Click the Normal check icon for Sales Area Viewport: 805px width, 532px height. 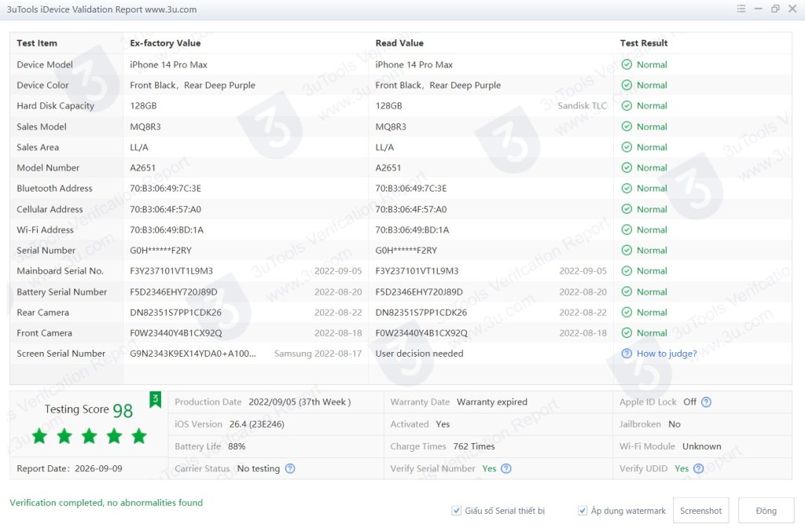(627, 147)
